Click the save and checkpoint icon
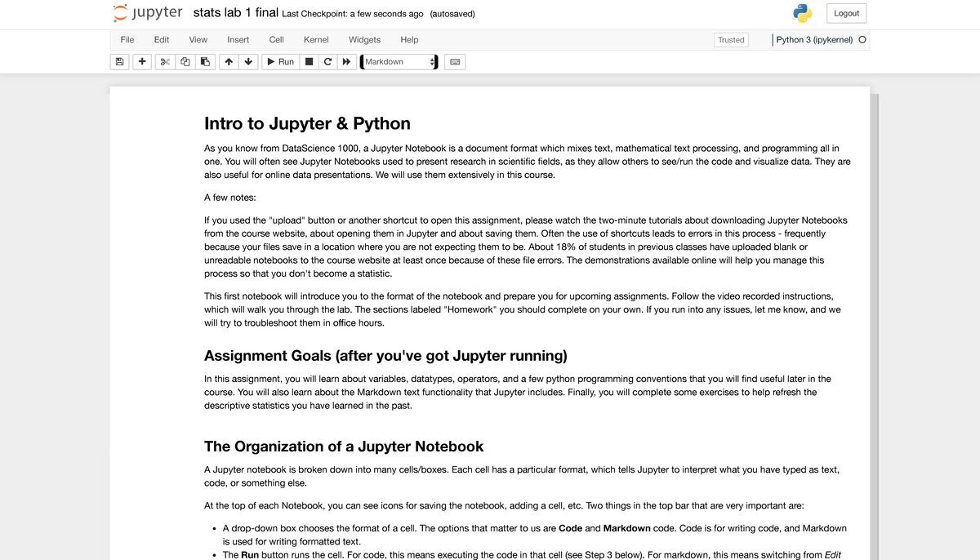980x560 pixels. pyautogui.click(x=120, y=62)
